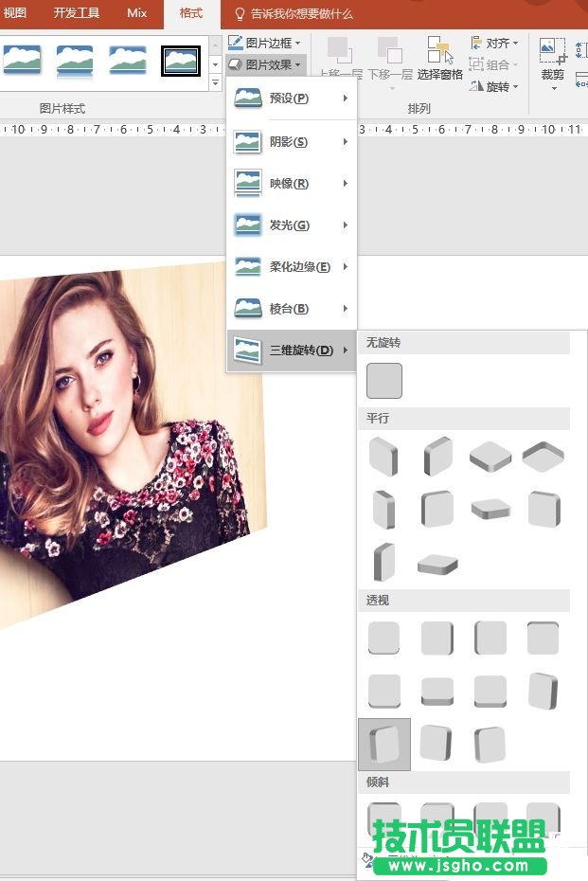The height and width of the screenshot is (881, 588).
Task: Click the 告诉我你想要做什么 search box
Action: (301, 14)
